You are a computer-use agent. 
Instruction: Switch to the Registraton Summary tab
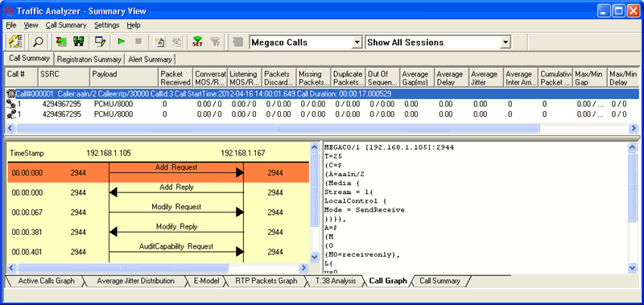pyautogui.click(x=89, y=60)
